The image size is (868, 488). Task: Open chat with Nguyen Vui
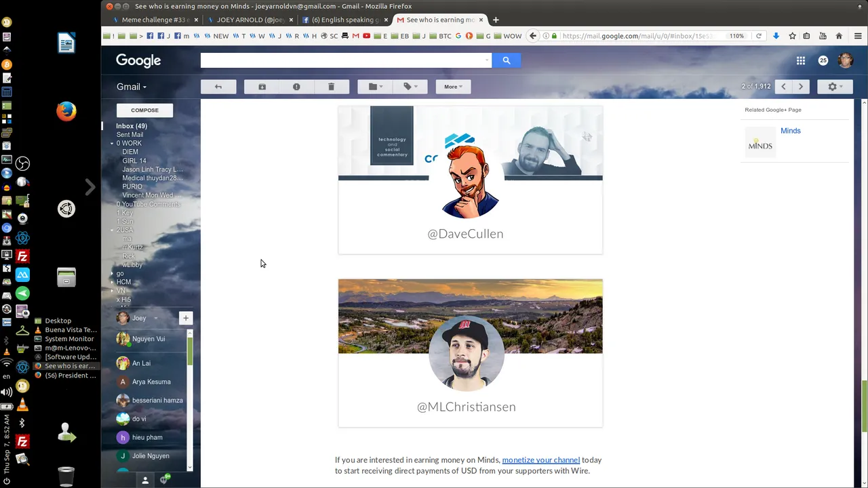tap(149, 339)
